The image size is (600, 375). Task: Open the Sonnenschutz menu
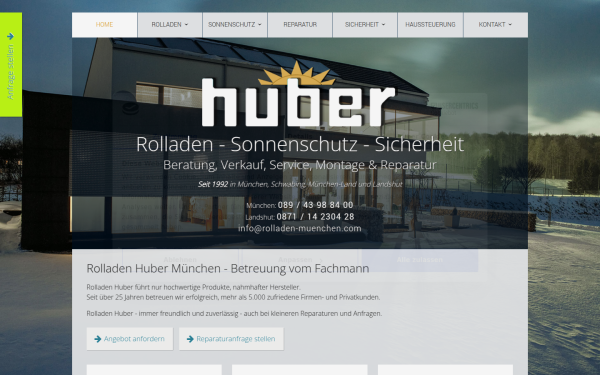pos(235,25)
